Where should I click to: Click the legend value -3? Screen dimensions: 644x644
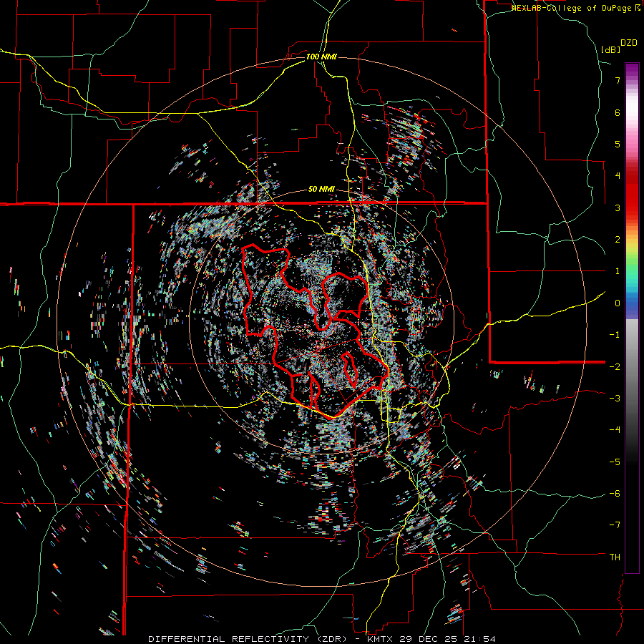pos(615,399)
